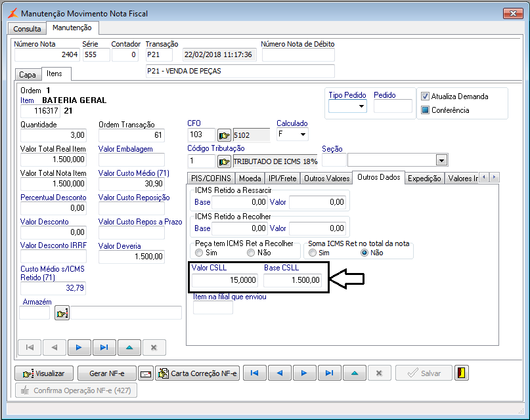The height and width of the screenshot is (420, 530).
Task: Toggle the Conferência checkbox
Action: [x=425, y=110]
